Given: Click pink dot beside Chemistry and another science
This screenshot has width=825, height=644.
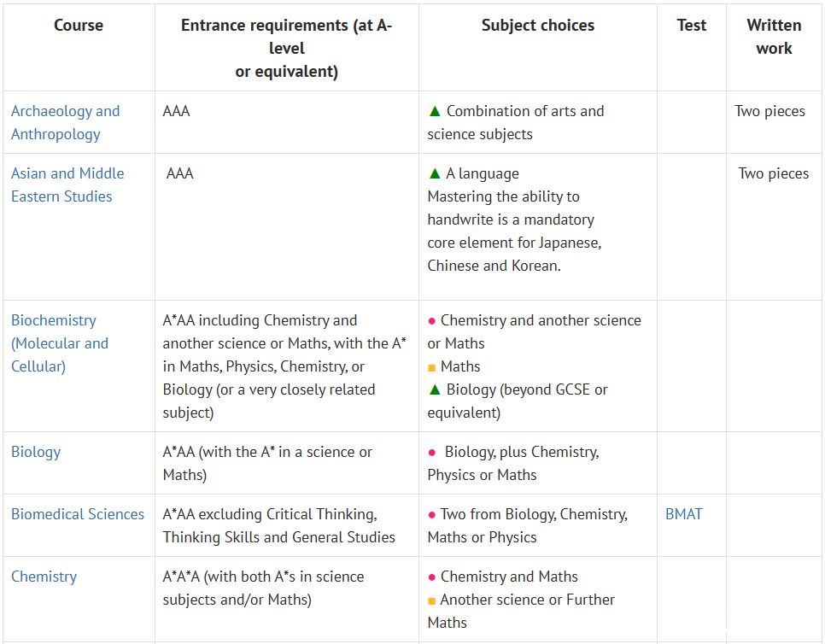Looking at the screenshot, I should tap(432, 321).
